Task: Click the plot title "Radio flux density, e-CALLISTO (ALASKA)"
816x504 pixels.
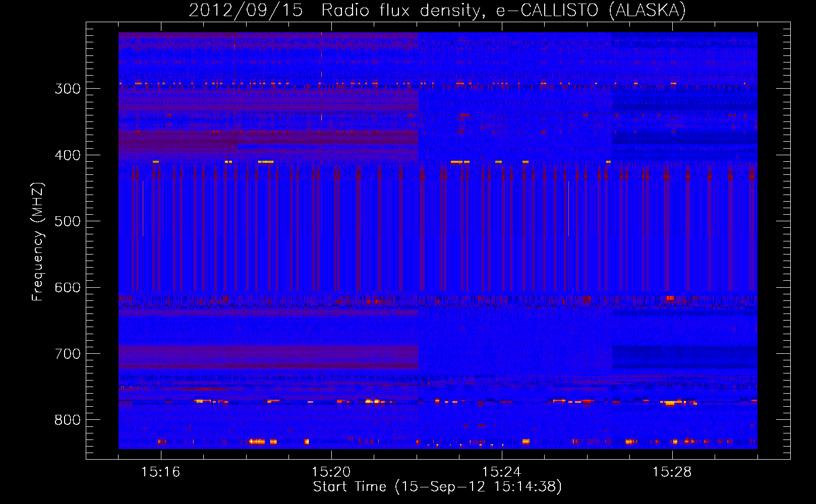Action: tap(503, 10)
